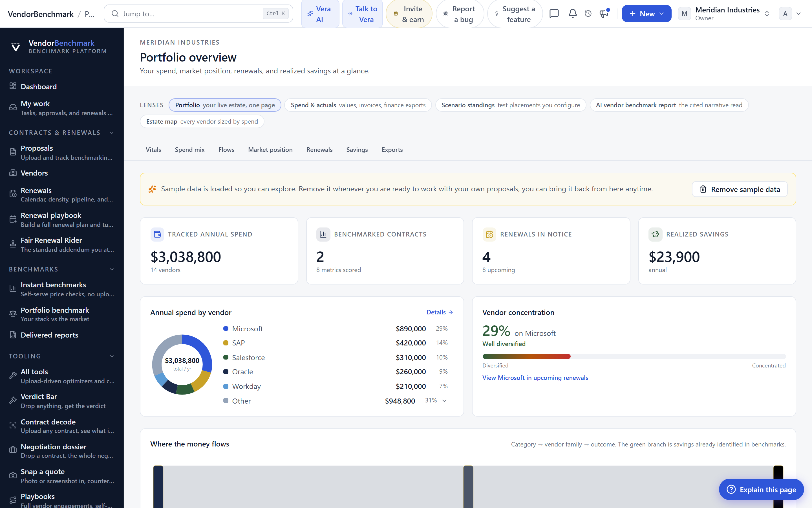
Task: Click the Dashboard grid icon
Action: [x=13, y=86]
